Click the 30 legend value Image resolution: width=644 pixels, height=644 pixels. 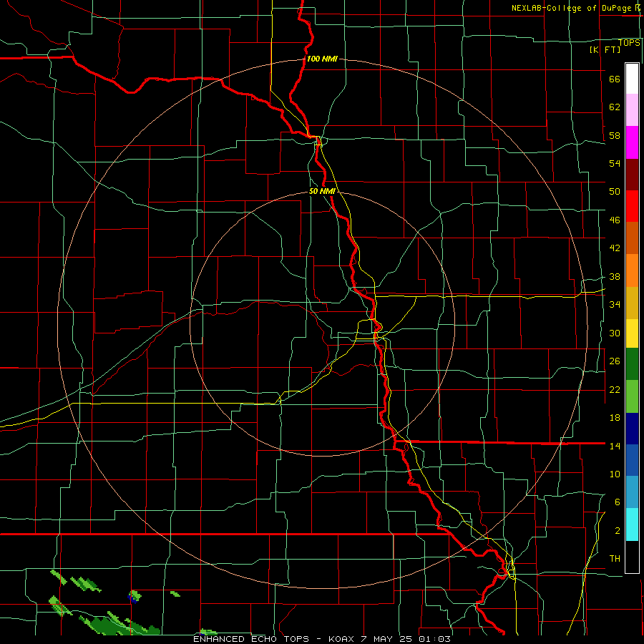tap(615, 333)
